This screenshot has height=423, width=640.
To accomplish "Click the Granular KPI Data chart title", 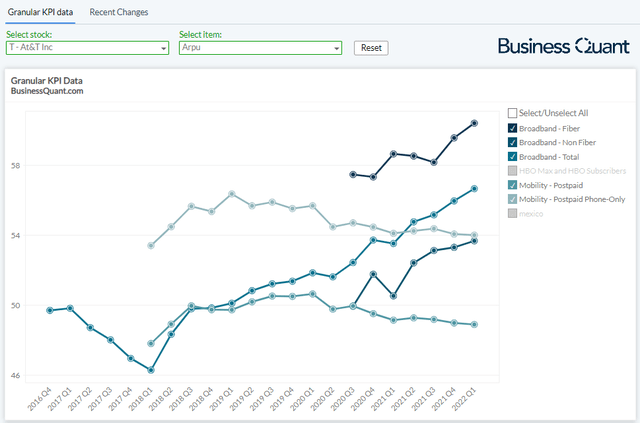I will (x=47, y=80).
